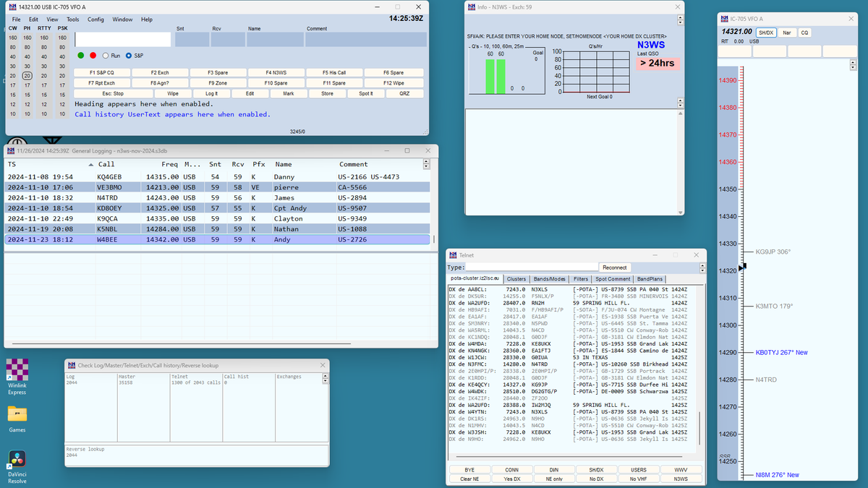Click the KG9JP 306° spot on bandmap

pos(773,252)
